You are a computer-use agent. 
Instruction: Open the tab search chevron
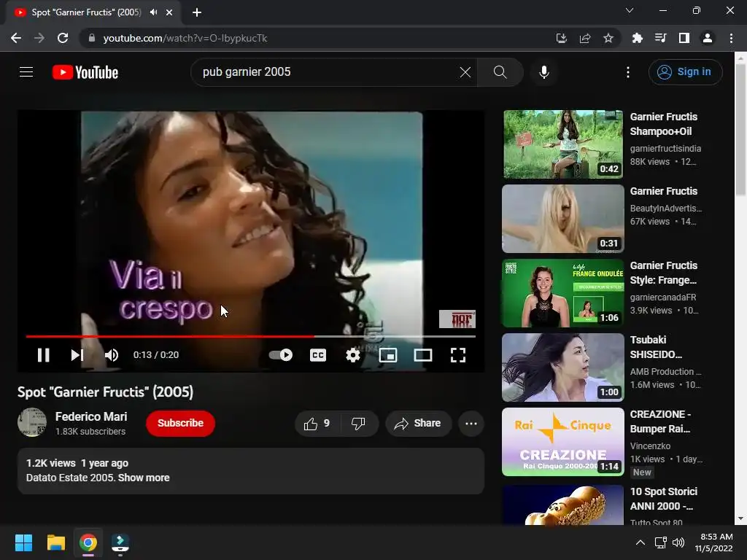pyautogui.click(x=630, y=10)
